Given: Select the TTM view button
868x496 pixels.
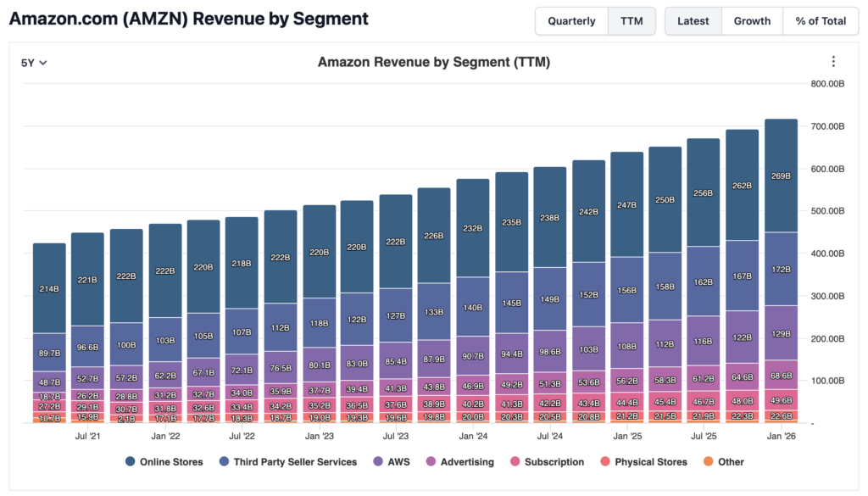Looking at the screenshot, I should point(632,21).
